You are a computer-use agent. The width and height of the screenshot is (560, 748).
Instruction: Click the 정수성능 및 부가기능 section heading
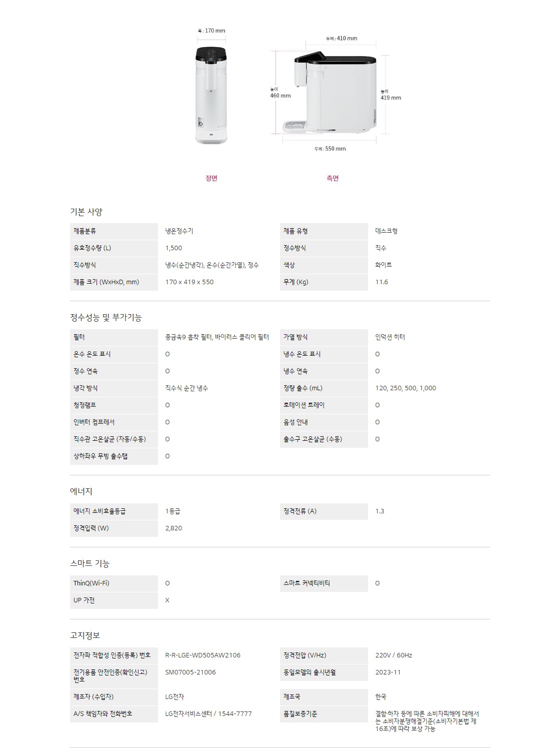(x=106, y=317)
